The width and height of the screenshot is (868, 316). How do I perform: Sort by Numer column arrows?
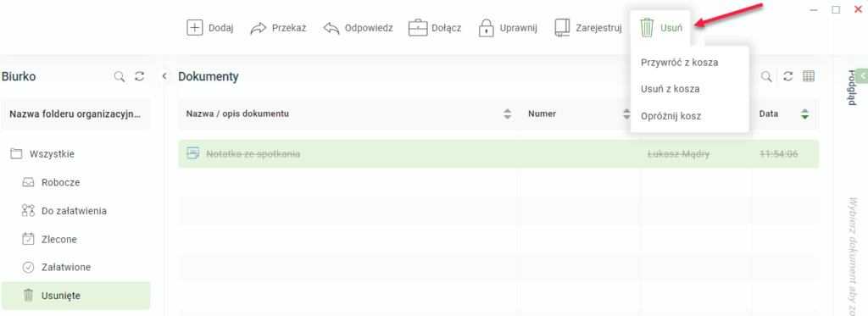click(626, 114)
